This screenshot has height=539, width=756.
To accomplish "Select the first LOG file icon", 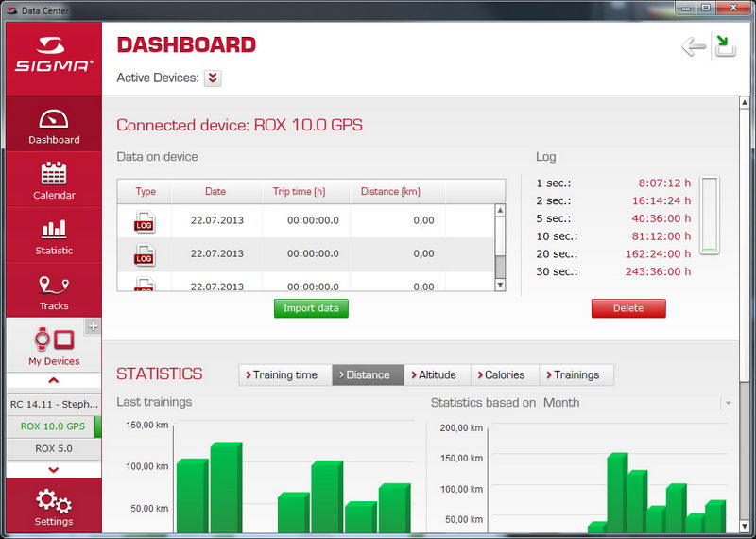I will click(145, 221).
